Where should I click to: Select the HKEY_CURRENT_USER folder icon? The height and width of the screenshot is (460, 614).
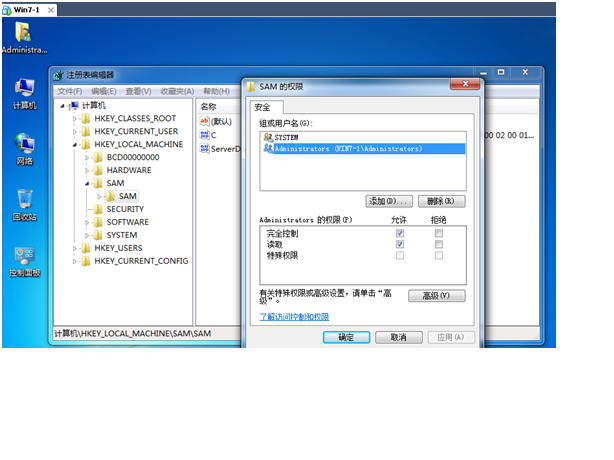pyautogui.click(x=86, y=131)
